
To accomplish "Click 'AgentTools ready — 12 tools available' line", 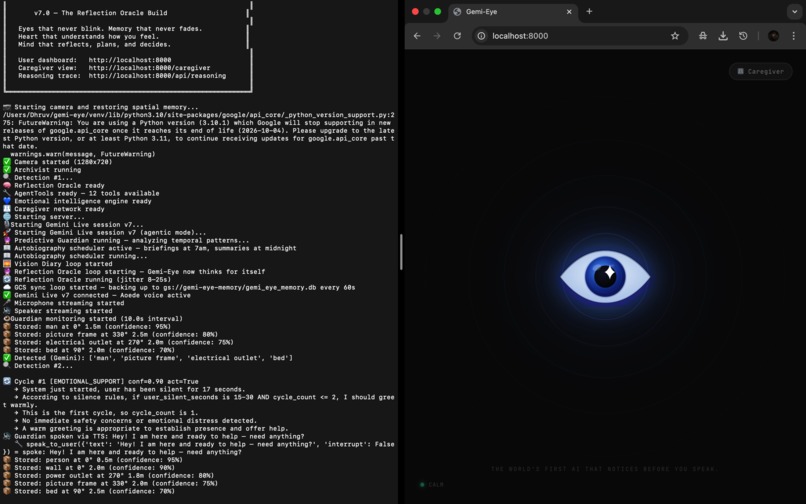I will [x=81, y=193].
